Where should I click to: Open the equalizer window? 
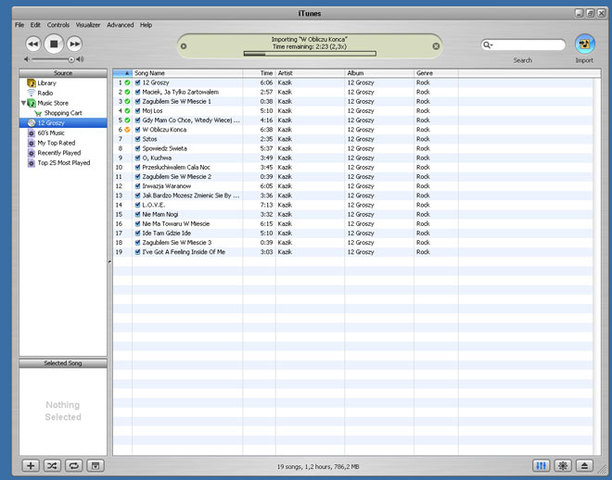click(541, 466)
